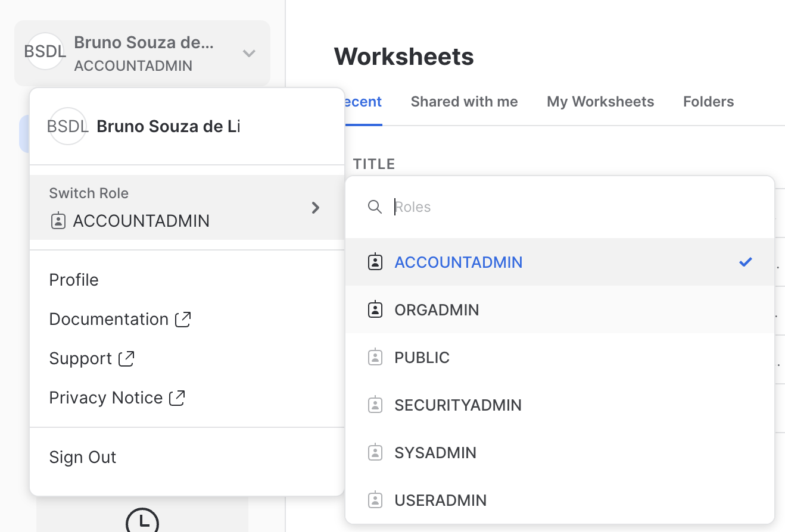Viewport: 785px width, 532px height.
Task: Switch to the My Worksheets tab
Action: coord(600,102)
